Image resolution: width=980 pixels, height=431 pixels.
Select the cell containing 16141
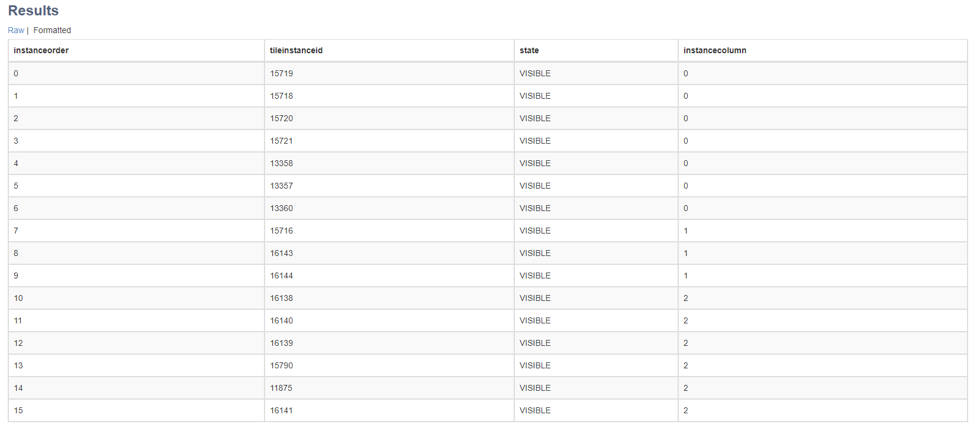[x=281, y=410]
